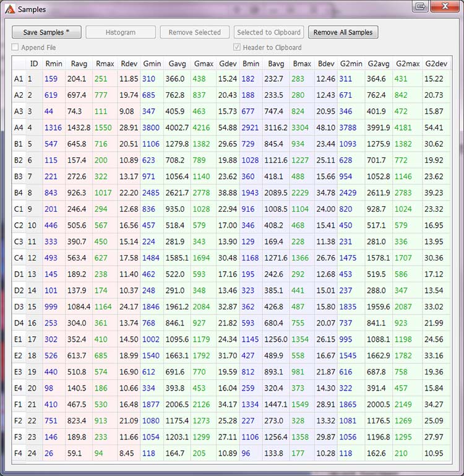Click the G2avg column header
The width and height of the screenshot is (464, 476).
pyautogui.click(x=379, y=64)
